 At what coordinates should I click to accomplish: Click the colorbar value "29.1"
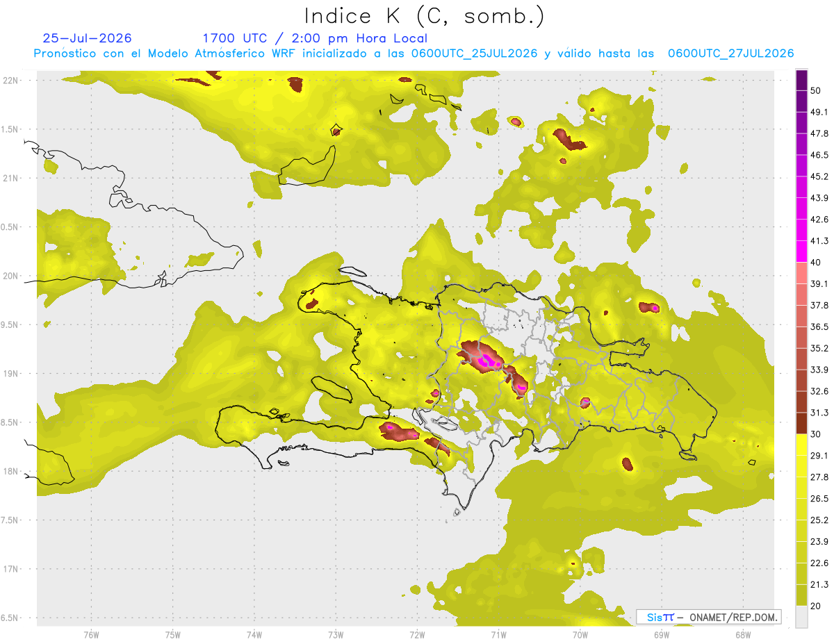click(819, 456)
